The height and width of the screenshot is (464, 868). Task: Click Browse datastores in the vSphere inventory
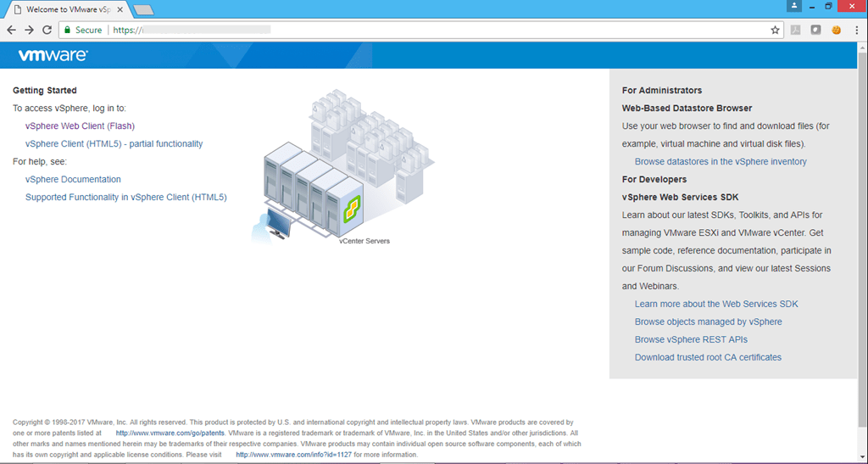pyautogui.click(x=721, y=162)
